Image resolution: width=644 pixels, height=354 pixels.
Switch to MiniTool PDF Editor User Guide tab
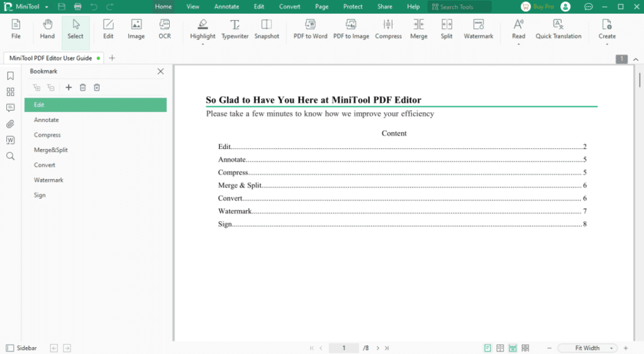coord(53,58)
